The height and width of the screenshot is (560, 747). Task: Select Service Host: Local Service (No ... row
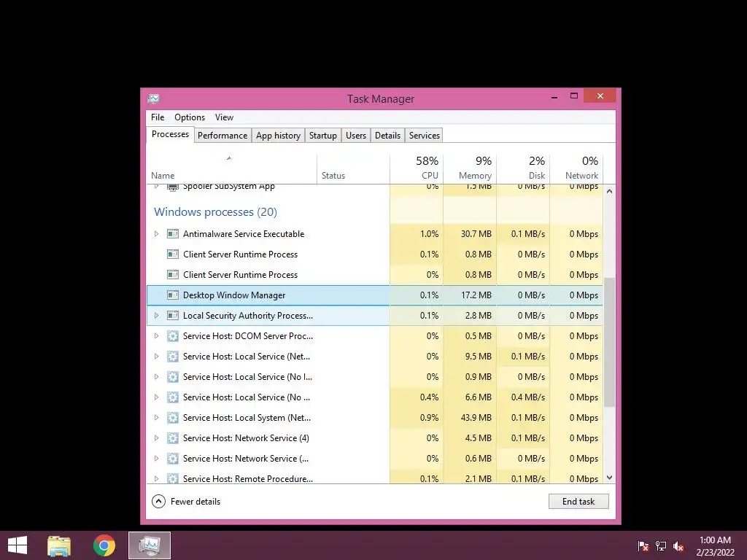374,397
